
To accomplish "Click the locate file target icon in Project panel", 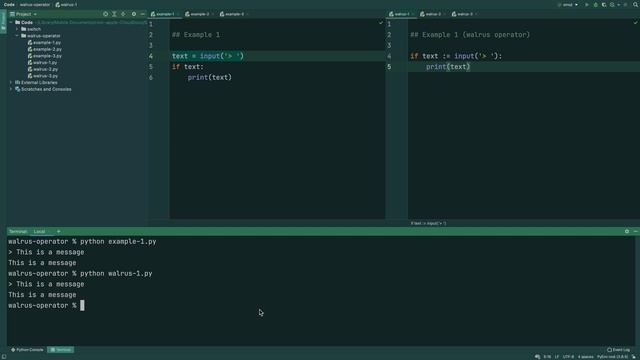I will tap(105, 14).
